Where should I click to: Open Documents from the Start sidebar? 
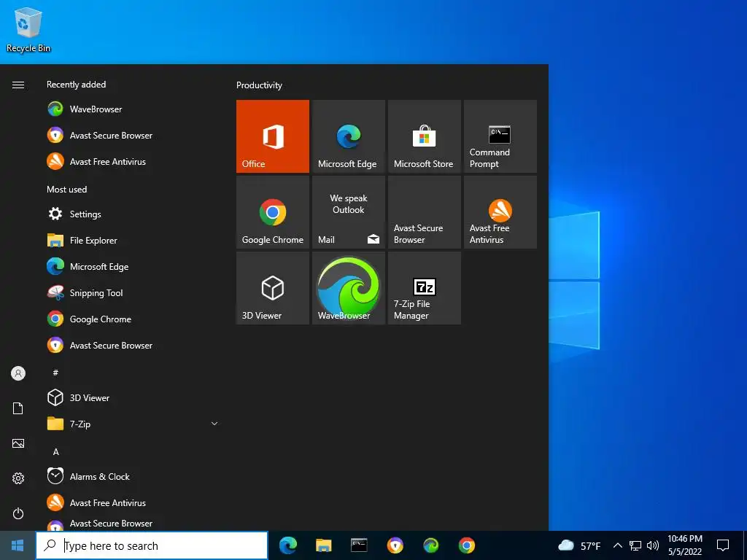18,408
